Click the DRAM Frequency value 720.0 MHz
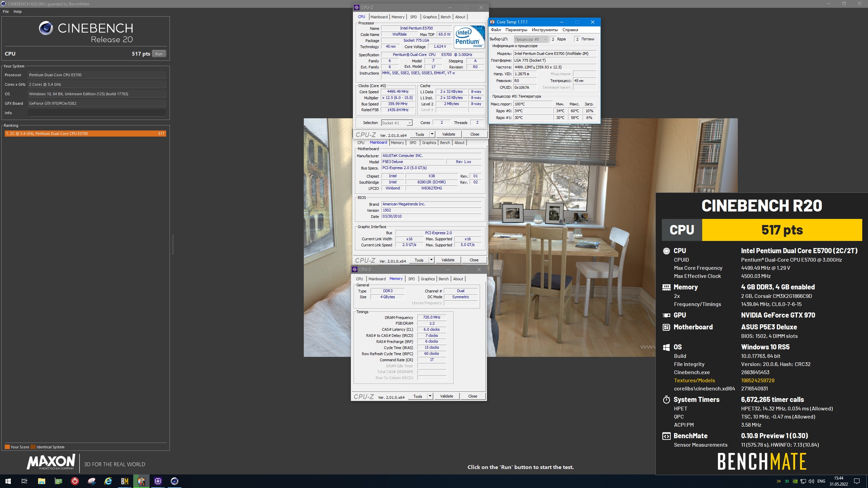Image resolution: width=868 pixels, height=488 pixels. click(432, 318)
